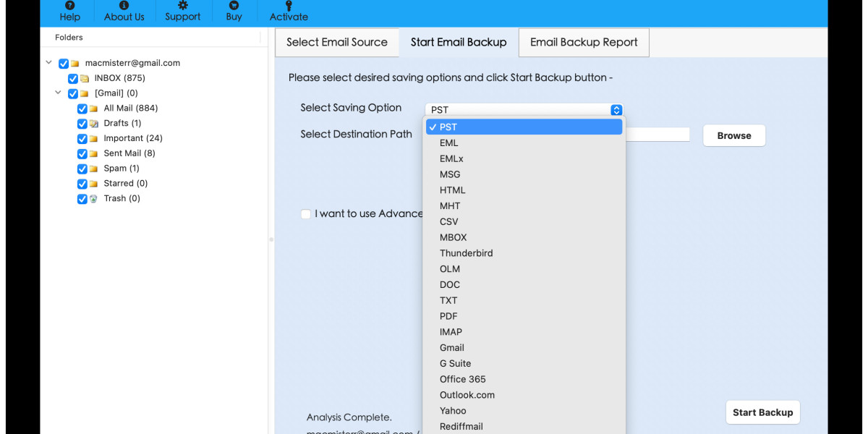
Task: Toggle the All Mail checkbox off
Action: coord(82,108)
